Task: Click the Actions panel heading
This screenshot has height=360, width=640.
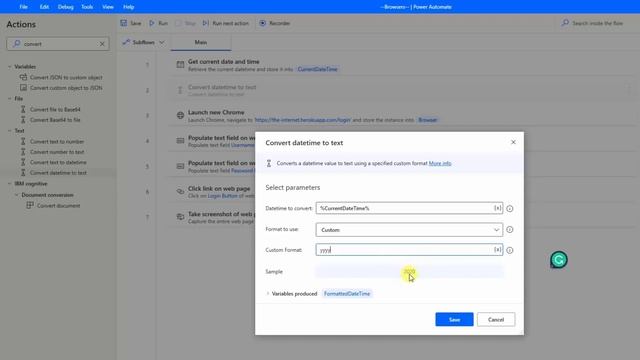Action: (21, 24)
